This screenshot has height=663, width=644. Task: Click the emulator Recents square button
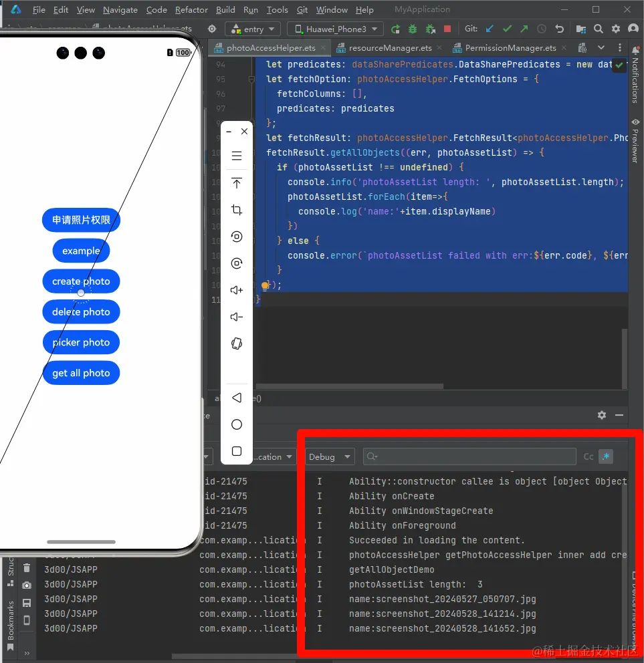point(237,451)
